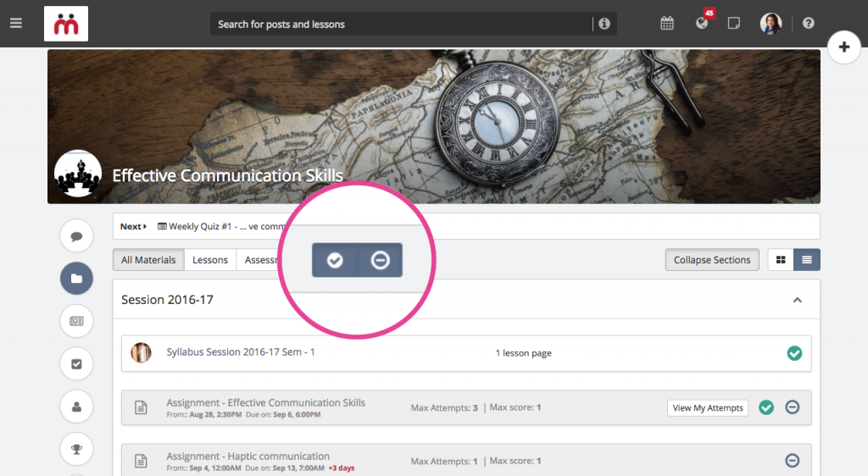Switch to list view
The width and height of the screenshot is (868, 476).
click(x=807, y=260)
